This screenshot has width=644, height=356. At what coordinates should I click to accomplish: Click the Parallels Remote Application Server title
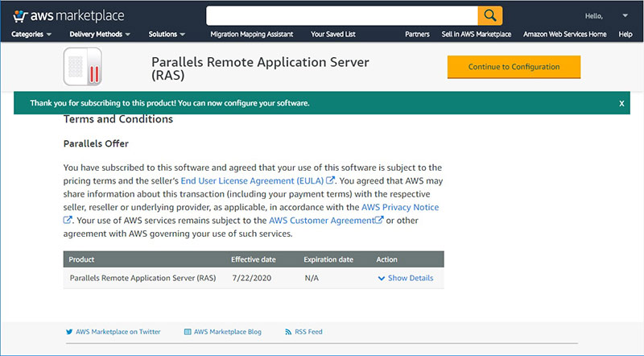(260, 68)
